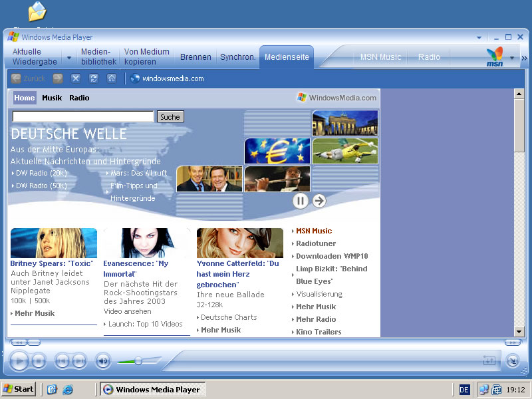Click the Suche button
Screen dimensions: 532x399
170,117
